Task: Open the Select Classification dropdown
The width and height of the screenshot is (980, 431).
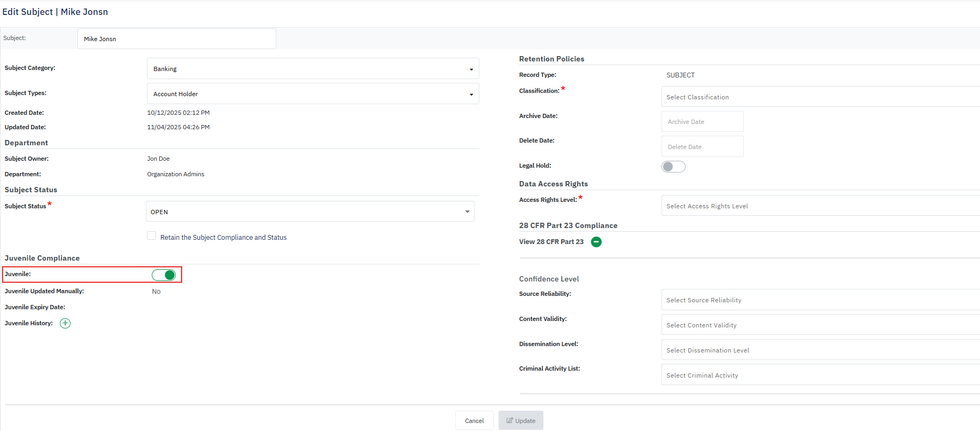Action: pos(820,97)
